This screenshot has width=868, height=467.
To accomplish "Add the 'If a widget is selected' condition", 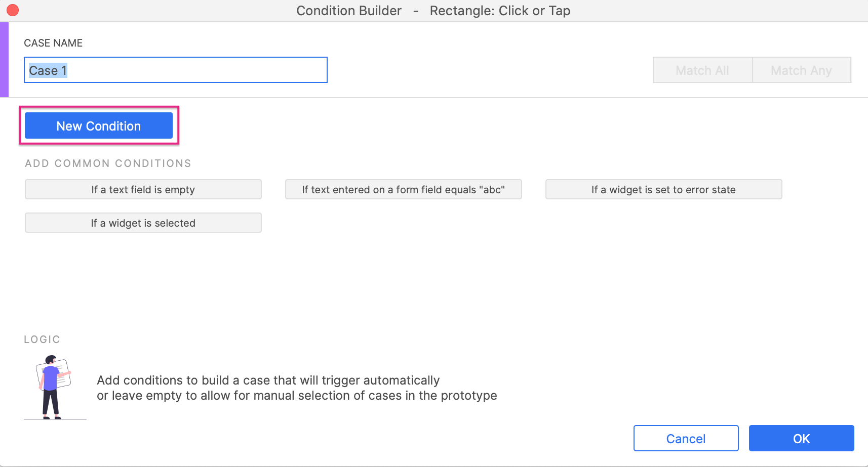I will click(143, 223).
